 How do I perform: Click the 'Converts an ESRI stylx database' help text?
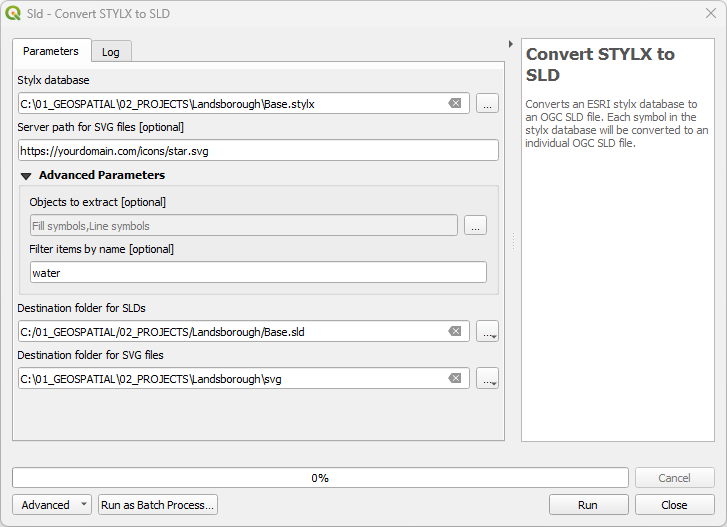617,123
